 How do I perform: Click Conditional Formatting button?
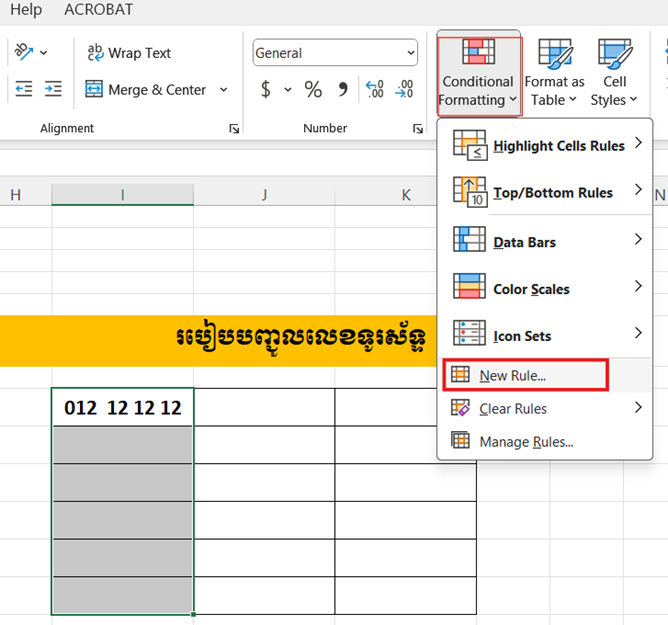pos(478,73)
